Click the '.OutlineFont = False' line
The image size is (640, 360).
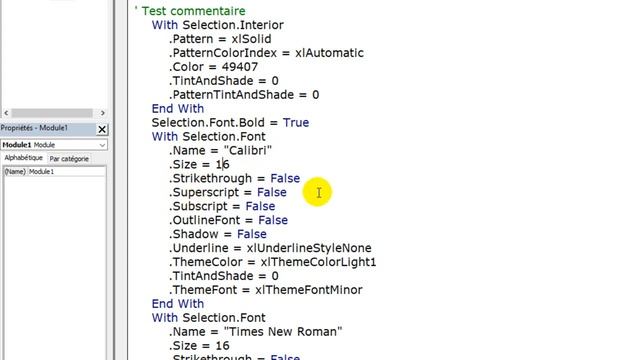click(229, 220)
